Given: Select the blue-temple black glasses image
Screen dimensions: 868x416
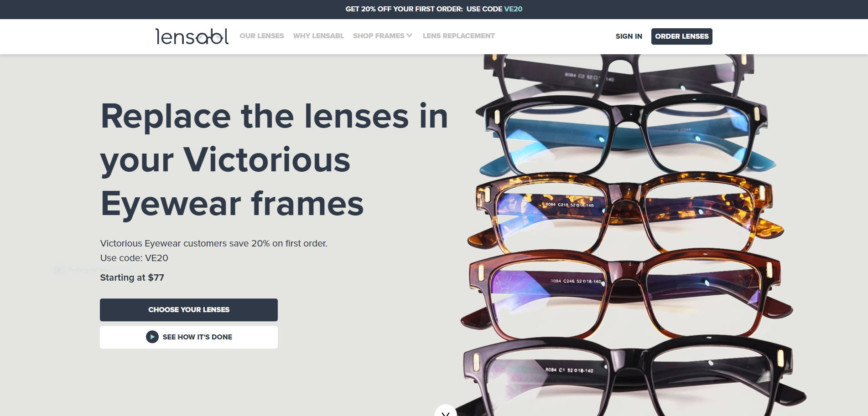Looking at the screenshot, I should pos(625,137).
